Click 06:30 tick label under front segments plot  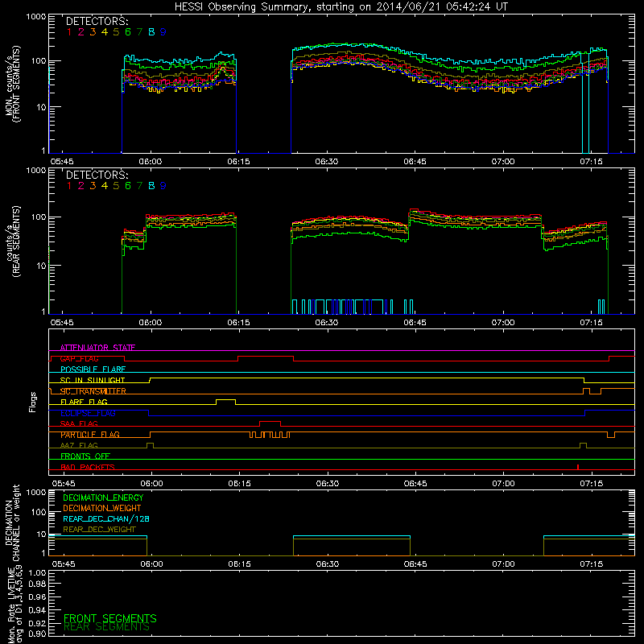coord(327,162)
